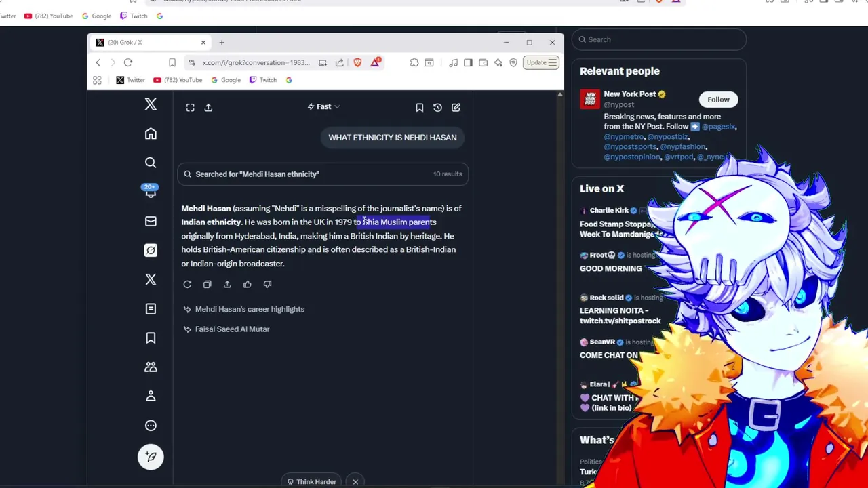Click the x.com/i/grok address bar

[255, 62]
